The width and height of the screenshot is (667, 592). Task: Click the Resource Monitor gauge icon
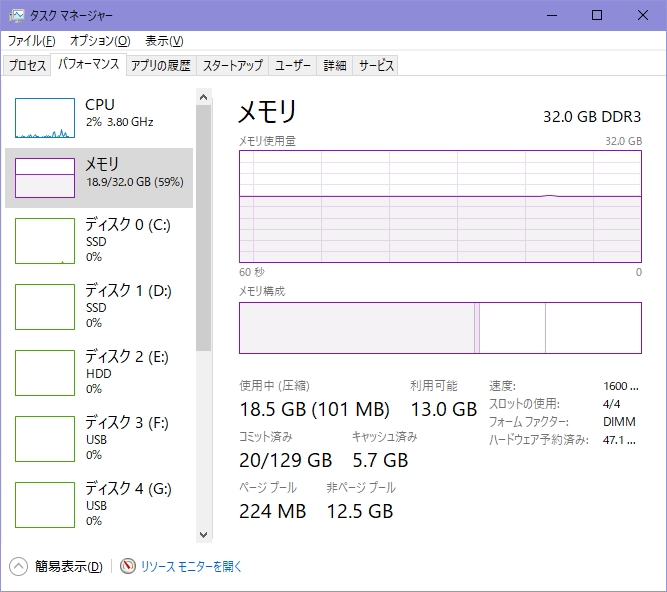(127, 566)
